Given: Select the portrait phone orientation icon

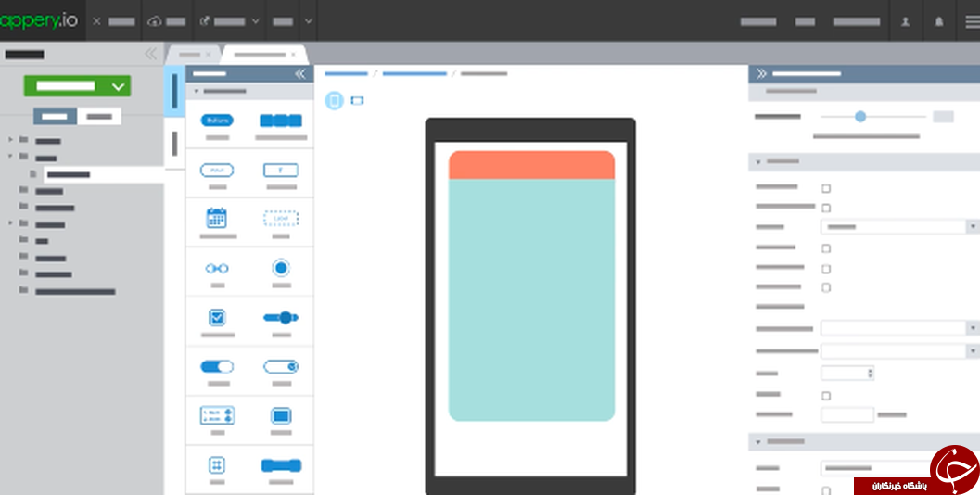Looking at the screenshot, I should click(x=335, y=100).
